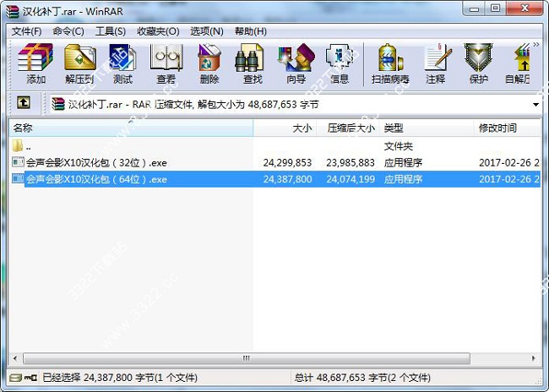Select 会声会影X10汉化包（32位）.exe file name
The width and height of the screenshot is (549, 392).
[x=96, y=163]
